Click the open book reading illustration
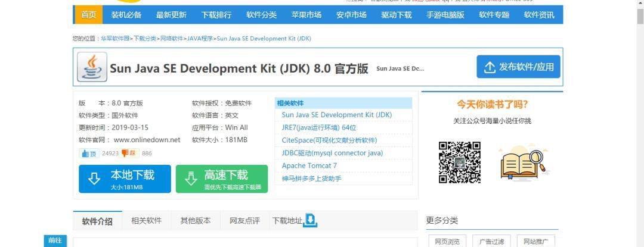644x247 pixels. tap(524, 162)
